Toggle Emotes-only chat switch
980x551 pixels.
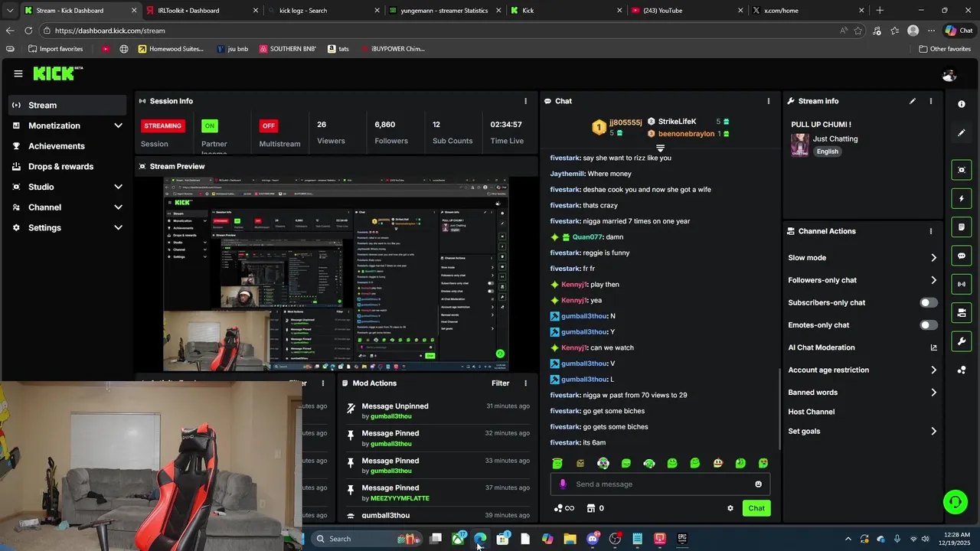(928, 325)
